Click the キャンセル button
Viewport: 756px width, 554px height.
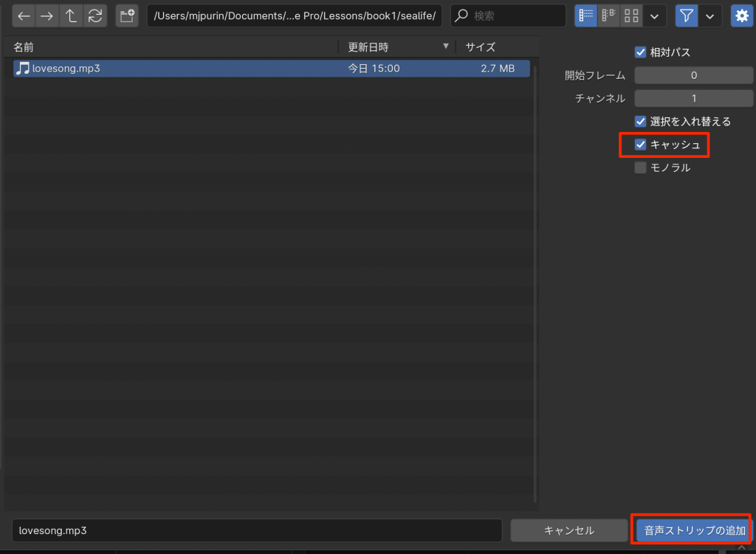pyautogui.click(x=569, y=530)
